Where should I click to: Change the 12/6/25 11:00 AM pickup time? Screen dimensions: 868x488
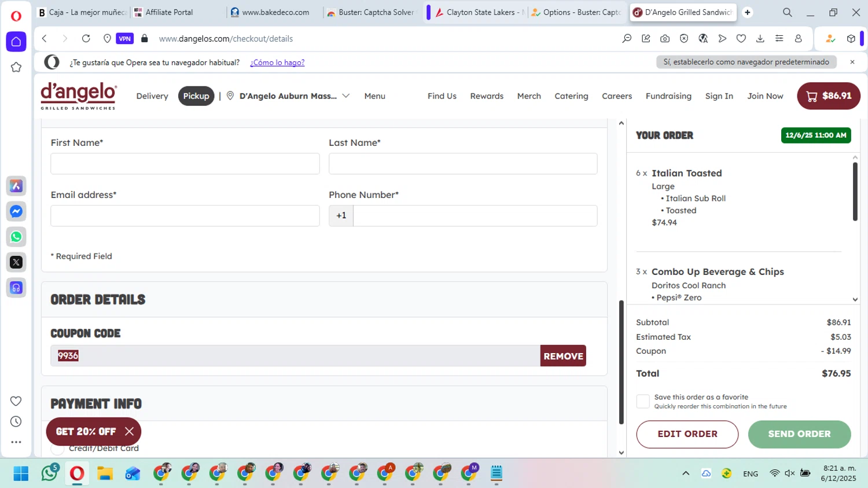click(816, 135)
